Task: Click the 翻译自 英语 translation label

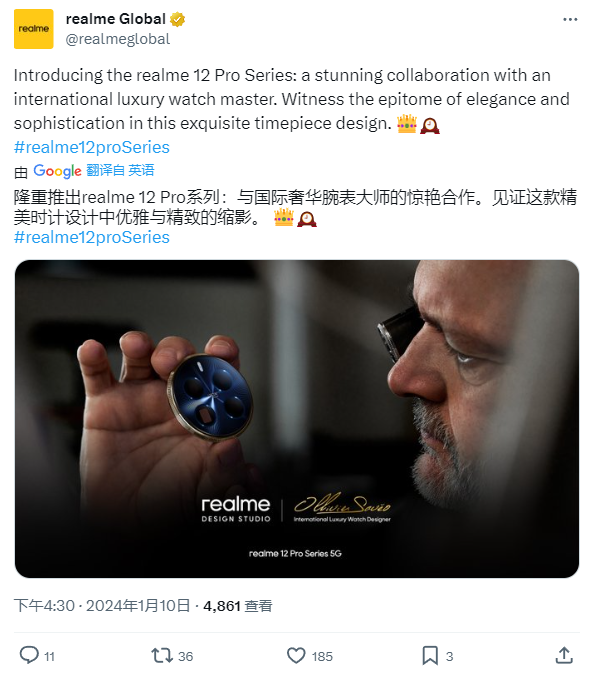Action: point(120,170)
